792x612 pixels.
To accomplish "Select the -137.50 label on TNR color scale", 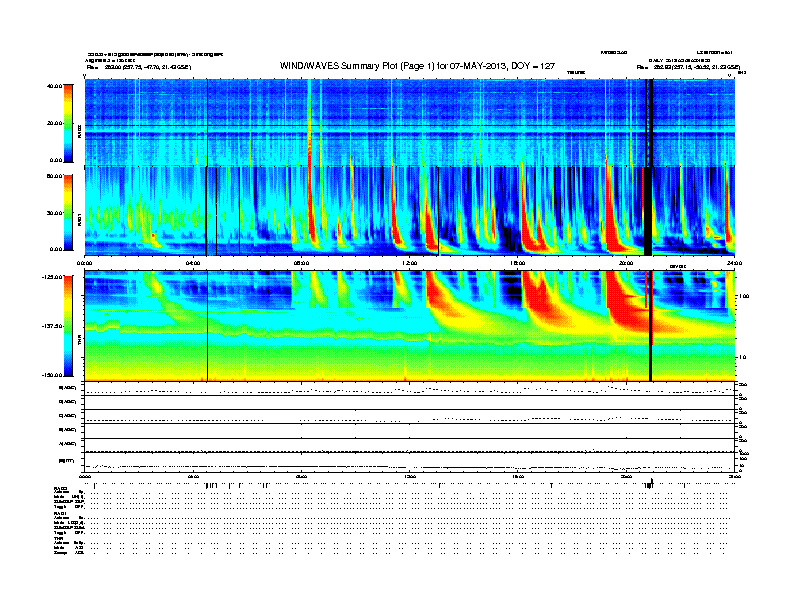I will [52, 326].
